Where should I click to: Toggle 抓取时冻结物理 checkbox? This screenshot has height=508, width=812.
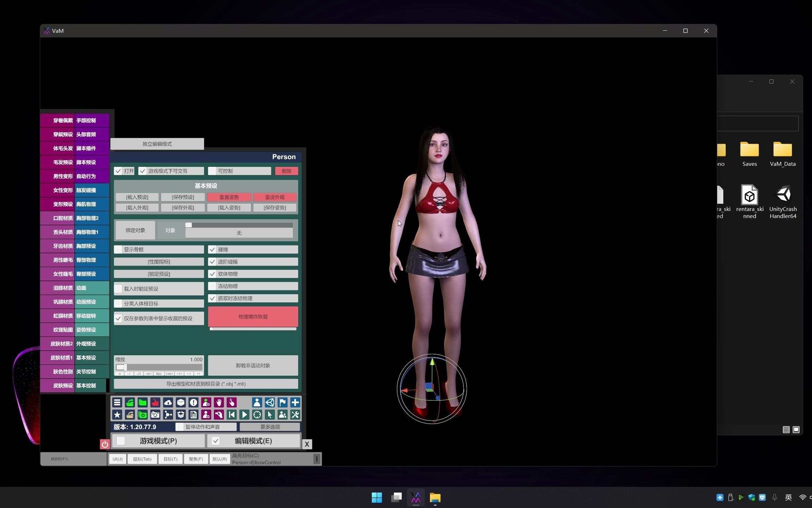212,298
